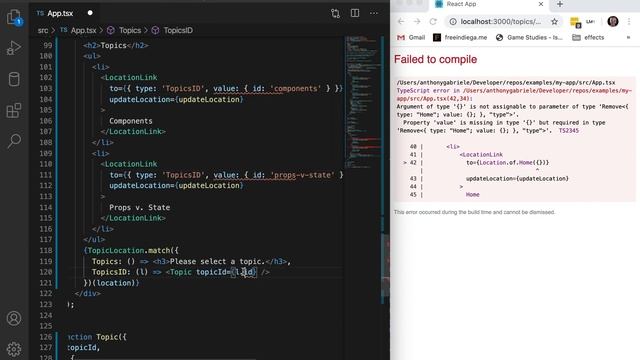Open the Extensions view
This screenshot has height=360, width=640.
coord(14,110)
